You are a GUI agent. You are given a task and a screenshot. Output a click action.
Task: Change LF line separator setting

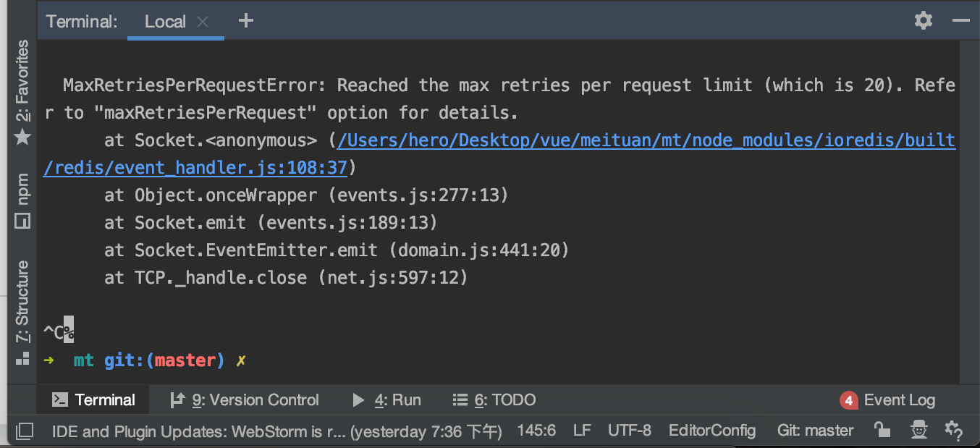tap(582, 431)
